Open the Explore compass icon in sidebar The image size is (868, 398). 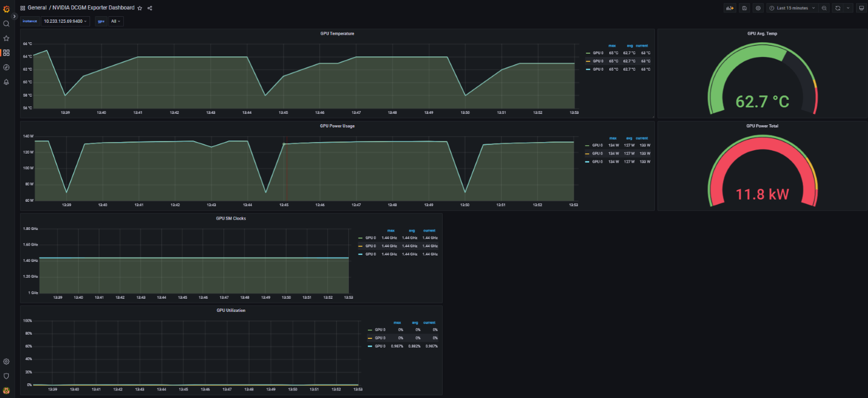(x=7, y=68)
